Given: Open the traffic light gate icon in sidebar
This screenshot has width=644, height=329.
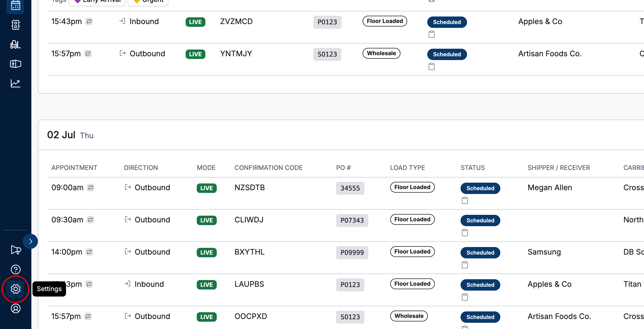Looking at the screenshot, I should click(x=15, y=25).
